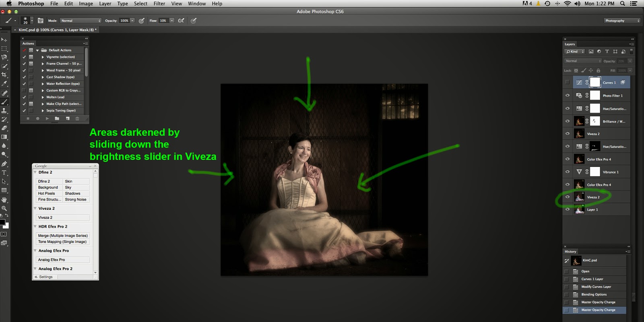644x322 pixels.
Task: Stop recording in the Actions panel
Action: (28, 119)
